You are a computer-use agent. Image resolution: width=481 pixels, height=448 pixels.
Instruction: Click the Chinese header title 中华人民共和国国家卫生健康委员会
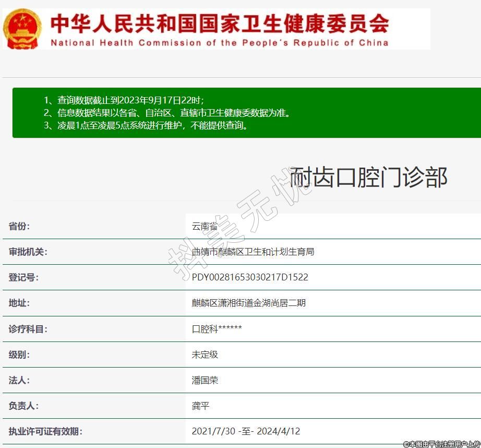point(219,23)
